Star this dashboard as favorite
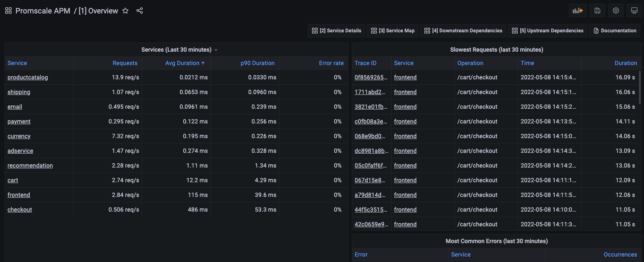The width and height of the screenshot is (644, 262). [125, 11]
